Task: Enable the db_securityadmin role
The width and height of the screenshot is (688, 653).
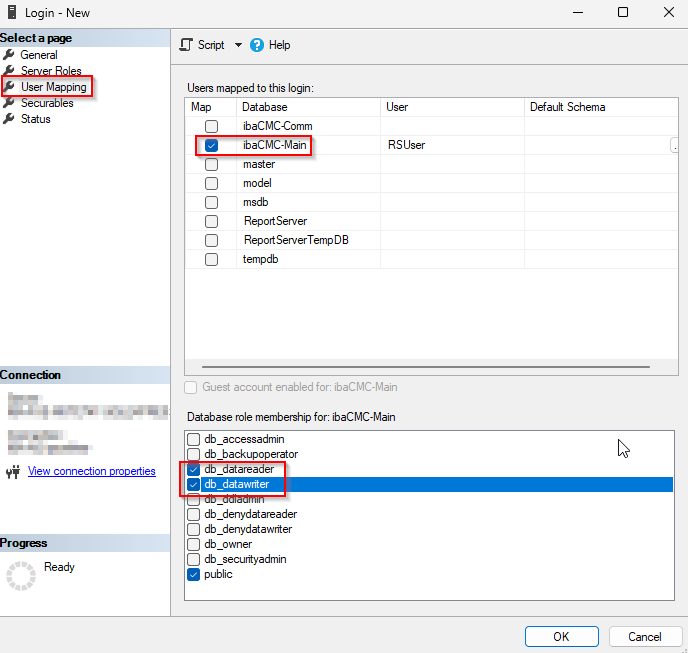Action: [194, 559]
